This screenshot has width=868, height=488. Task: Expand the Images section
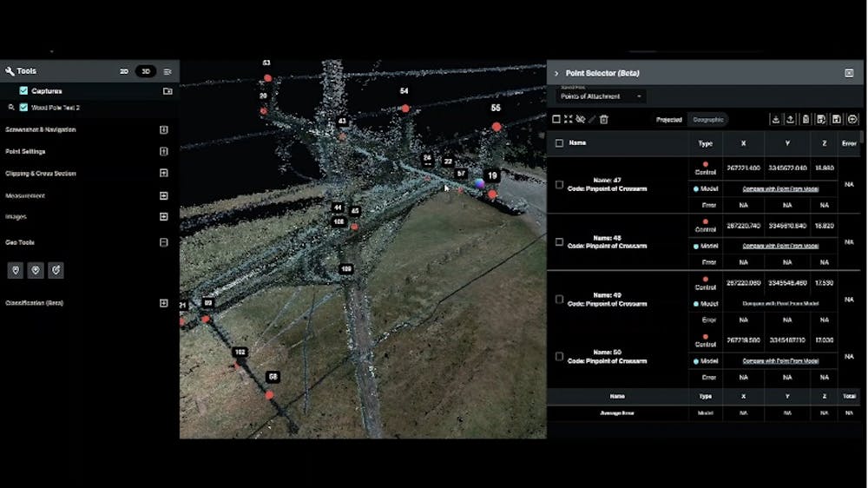pyautogui.click(x=164, y=216)
